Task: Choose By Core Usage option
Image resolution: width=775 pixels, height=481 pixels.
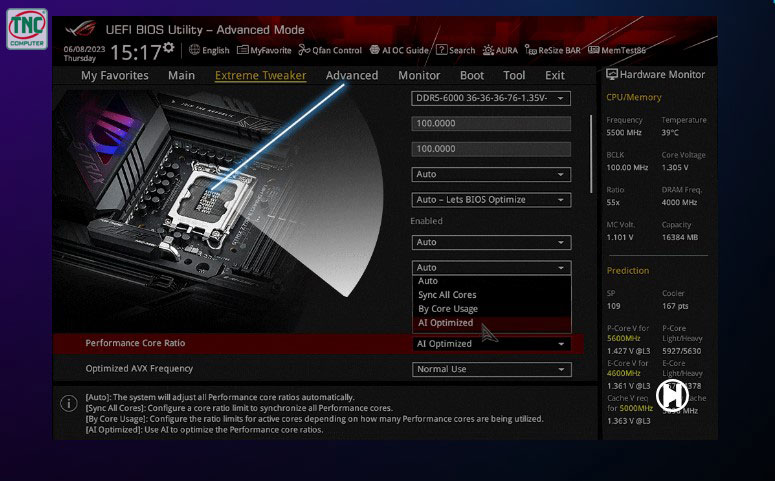Action: (492, 309)
